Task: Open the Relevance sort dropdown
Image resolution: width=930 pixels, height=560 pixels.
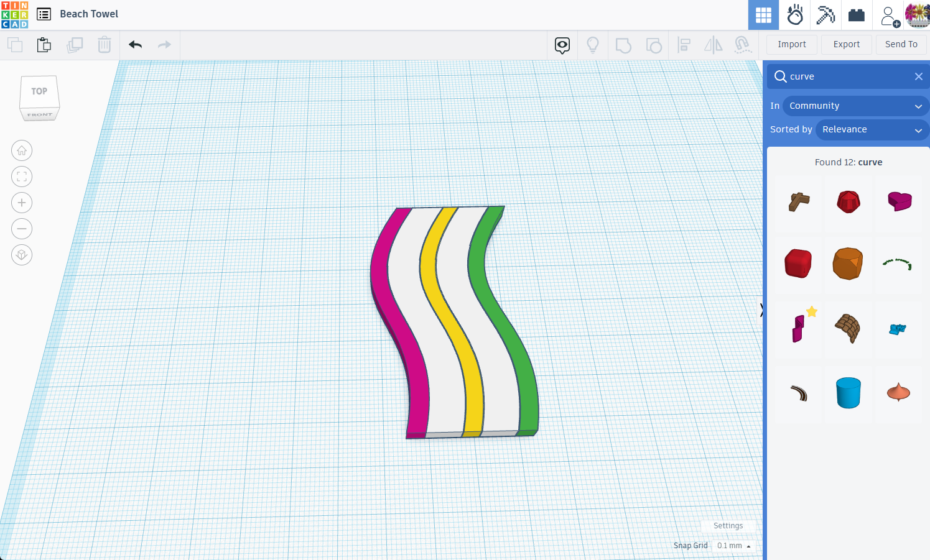Action: pyautogui.click(x=872, y=129)
